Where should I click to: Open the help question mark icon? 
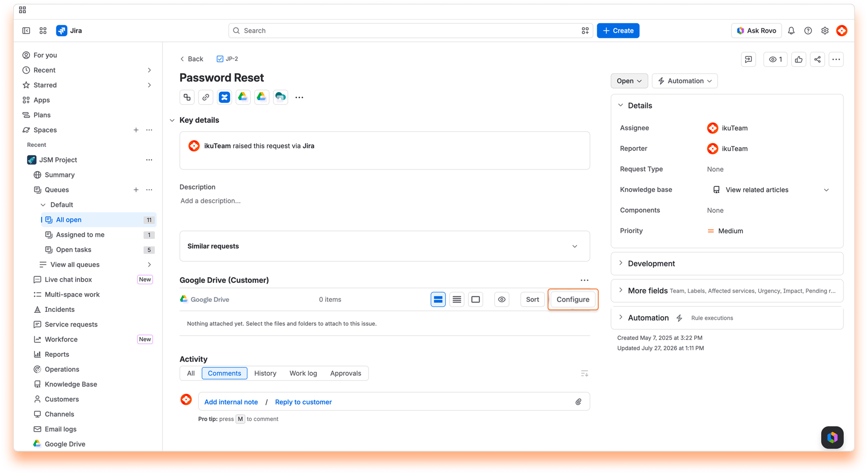click(808, 30)
